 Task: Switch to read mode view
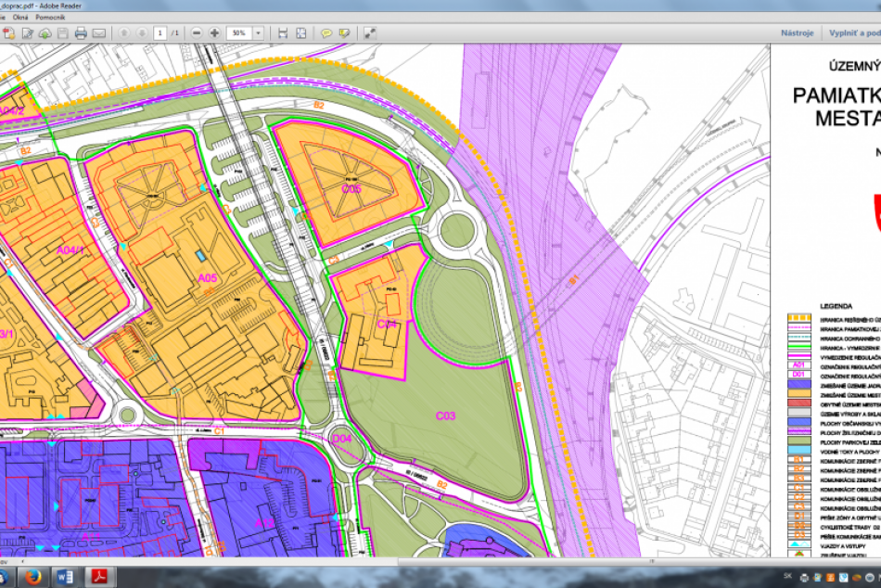coord(370,33)
